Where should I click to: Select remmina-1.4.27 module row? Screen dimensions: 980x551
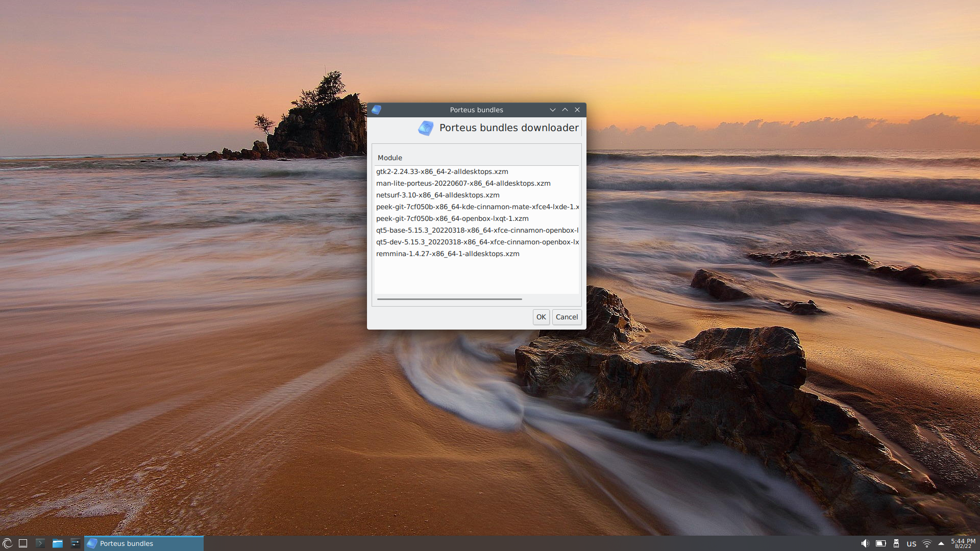pos(477,254)
